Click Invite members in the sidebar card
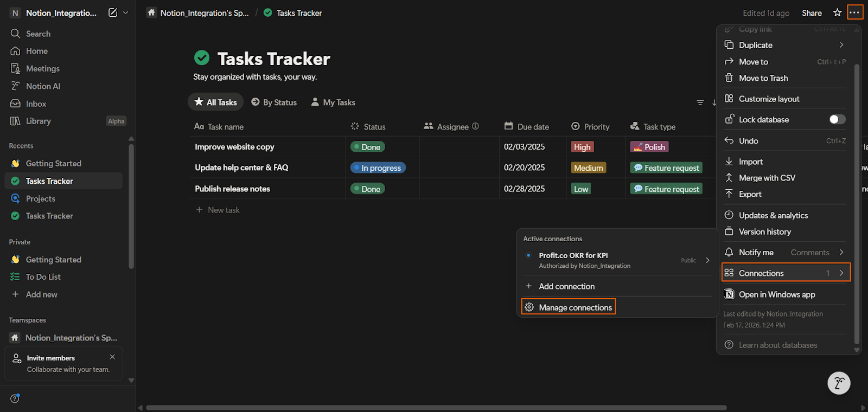 [x=50, y=358]
